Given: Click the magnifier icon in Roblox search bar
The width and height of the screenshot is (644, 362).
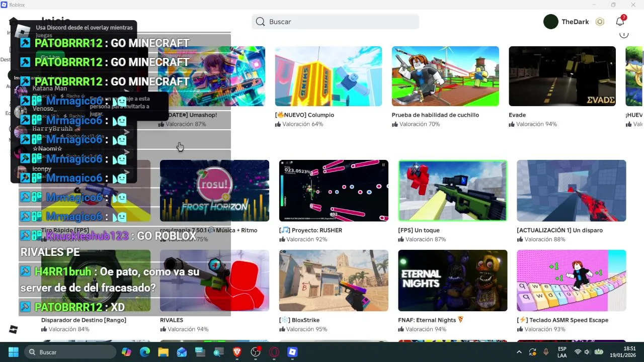Looking at the screenshot, I should (x=260, y=22).
